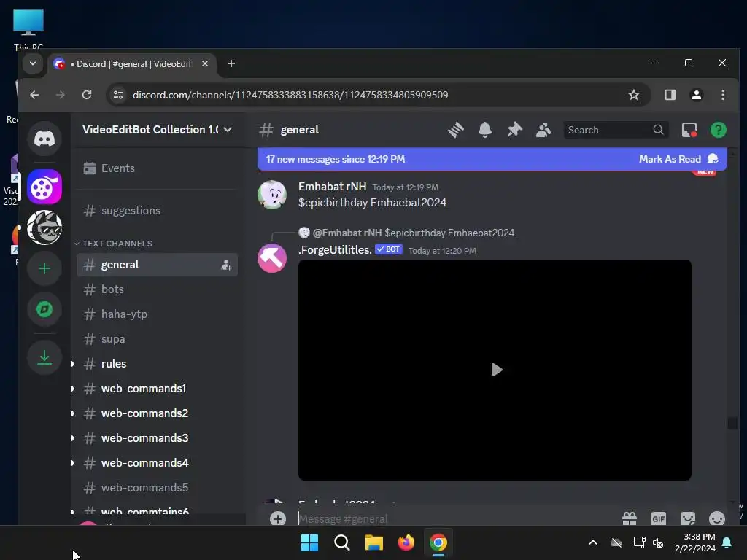The width and height of the screenshot is (747, 560).
Task: Open the rules channel
Action: tap(158, 363)
